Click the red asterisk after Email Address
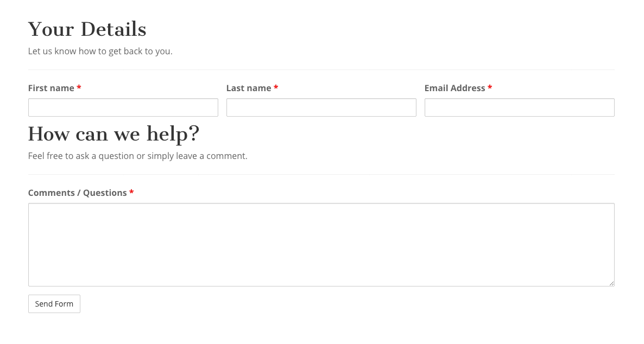This screenshot has width=644, height=344. (490, 88)
